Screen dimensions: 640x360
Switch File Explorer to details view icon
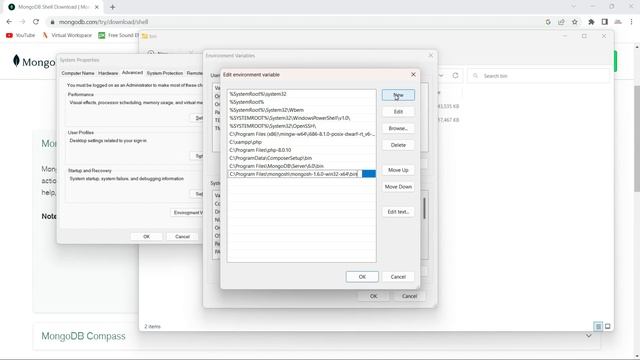tap(598, 326)
